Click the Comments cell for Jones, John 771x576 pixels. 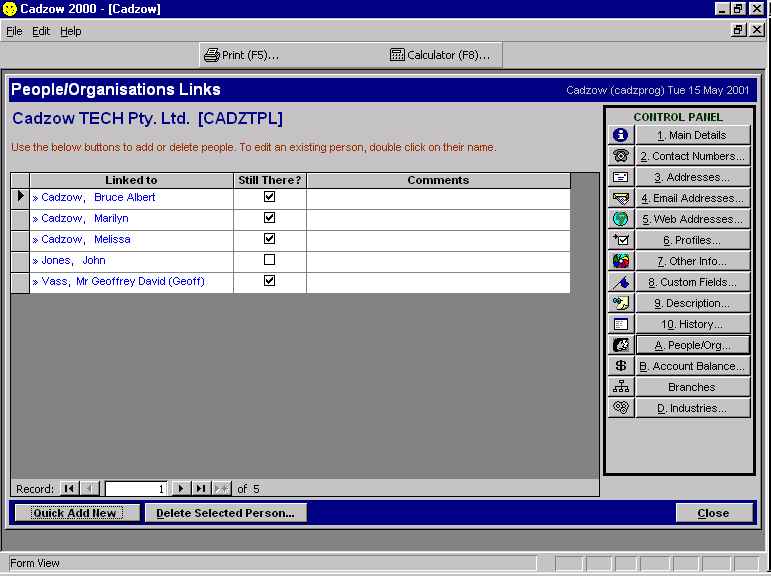438,260
